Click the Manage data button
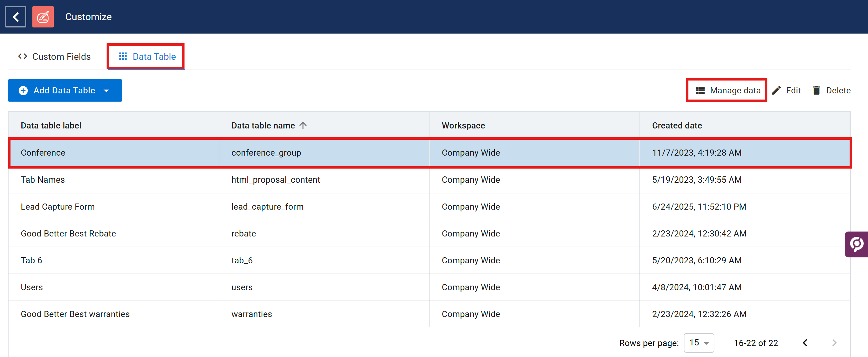Image resolution: width=868 pixels, height=357 pixels. [728, 90]
